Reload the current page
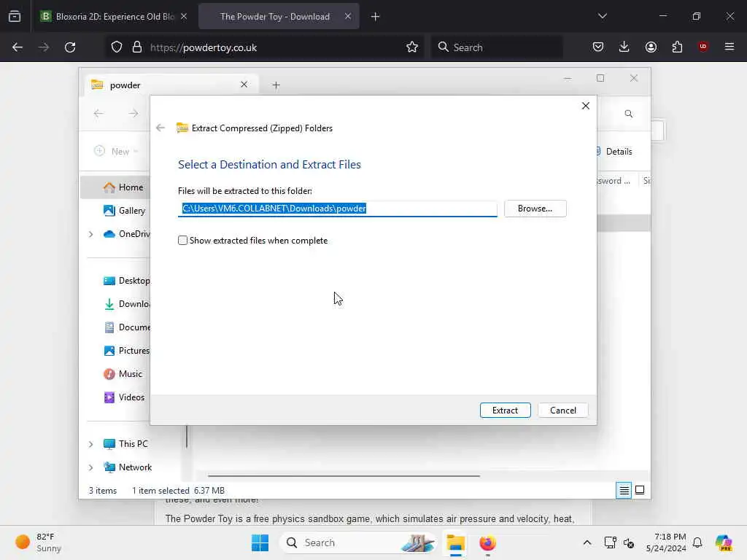 point(70,47)
